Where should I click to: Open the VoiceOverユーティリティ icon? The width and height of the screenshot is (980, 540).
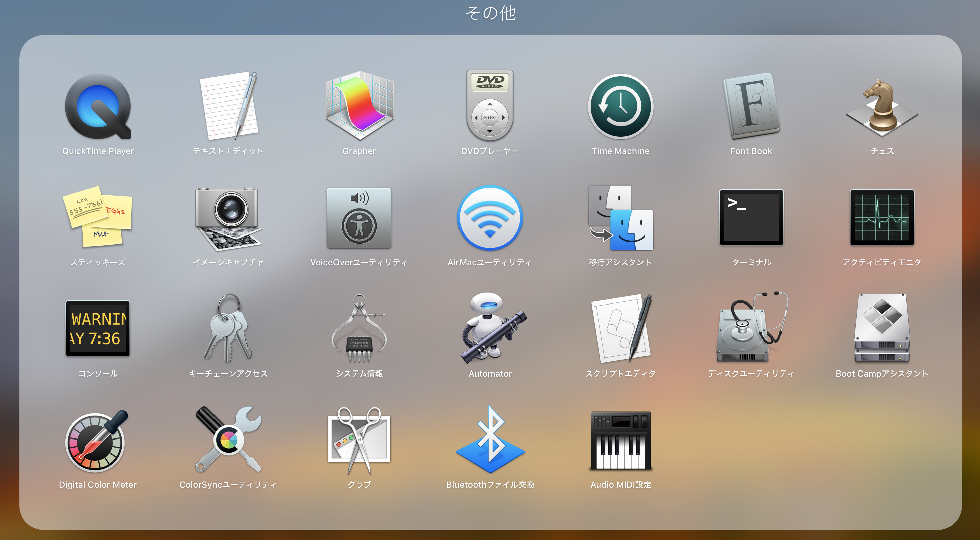click(360, 218)
